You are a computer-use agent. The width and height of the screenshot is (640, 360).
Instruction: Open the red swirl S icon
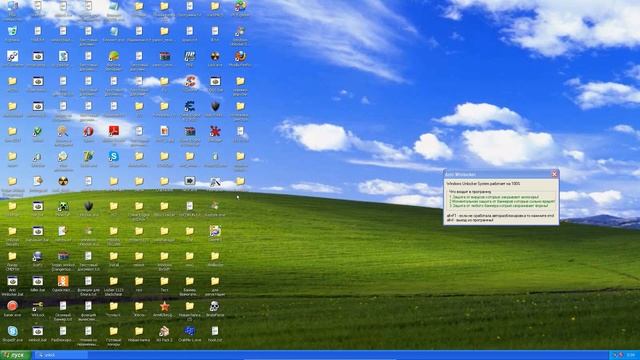tap(189, 81)
